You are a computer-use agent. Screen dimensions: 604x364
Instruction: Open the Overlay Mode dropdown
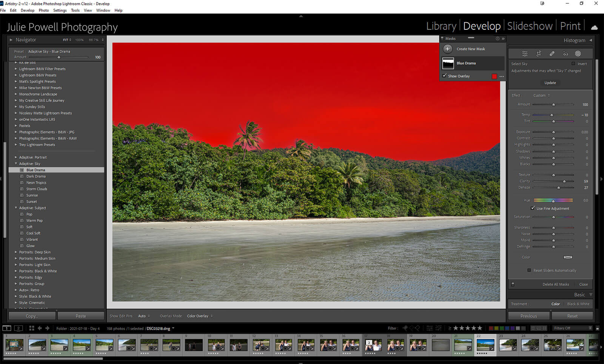(200, 316)
